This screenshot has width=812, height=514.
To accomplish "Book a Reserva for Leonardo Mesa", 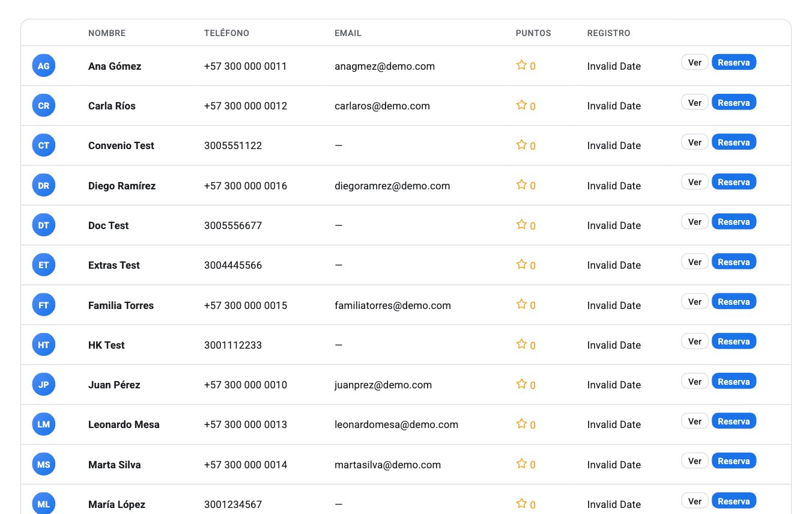I will (734, 421).
